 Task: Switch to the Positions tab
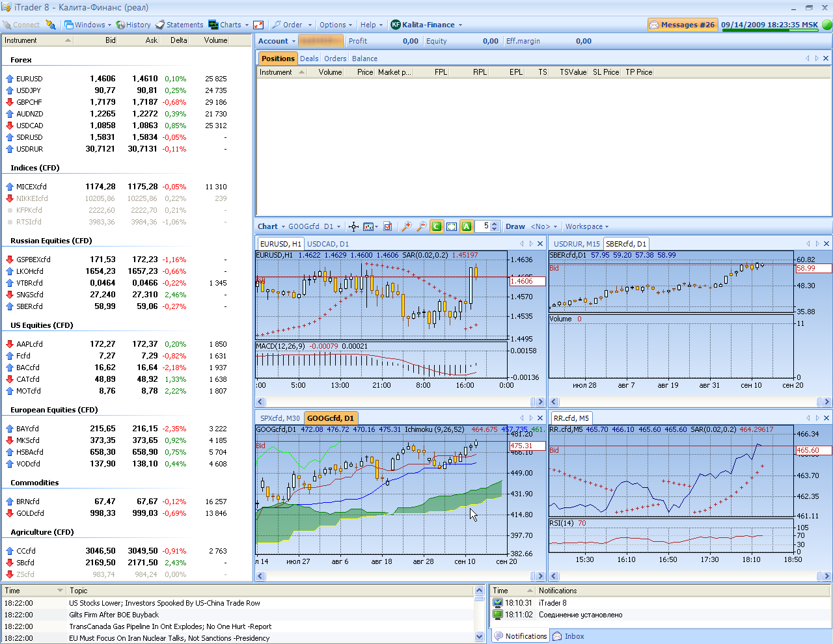click(278, 59)
